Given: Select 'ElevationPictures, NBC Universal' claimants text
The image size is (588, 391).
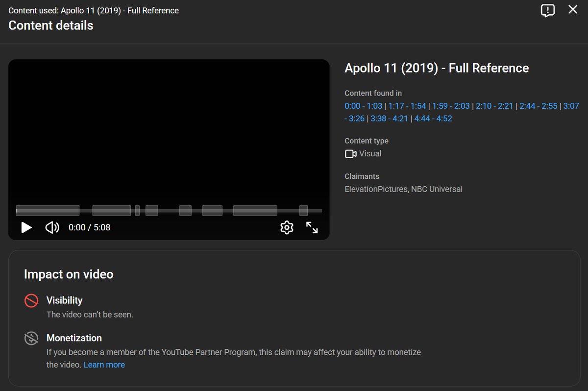Looking at the screenshot, I should pyautogui.click(x=403, y=189).
